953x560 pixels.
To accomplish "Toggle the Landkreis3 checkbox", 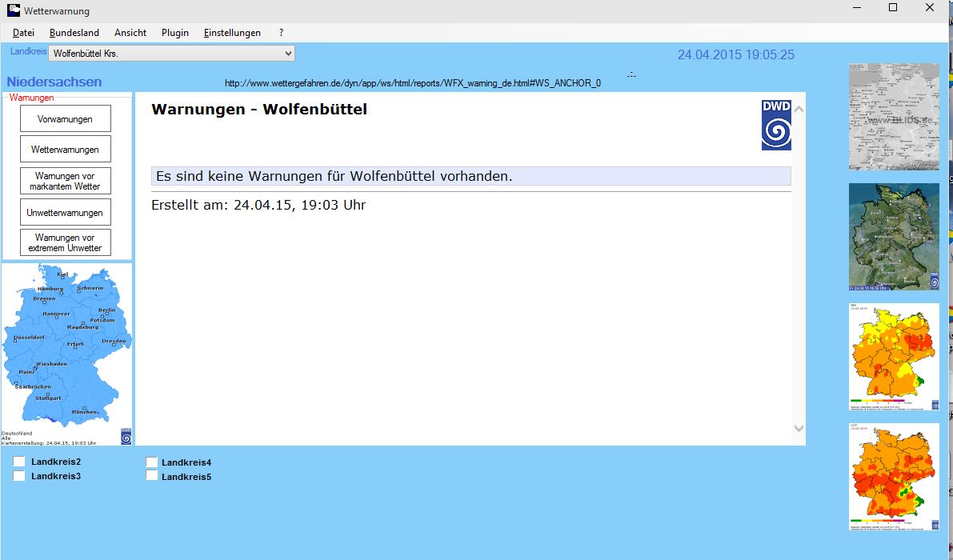I will (x=19, y=476).
